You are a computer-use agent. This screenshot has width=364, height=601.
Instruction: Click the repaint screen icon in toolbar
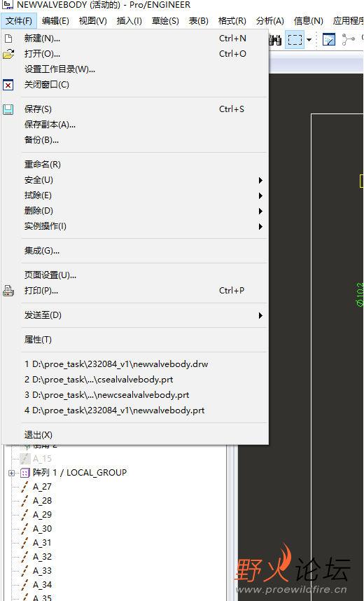coord(329,39)
